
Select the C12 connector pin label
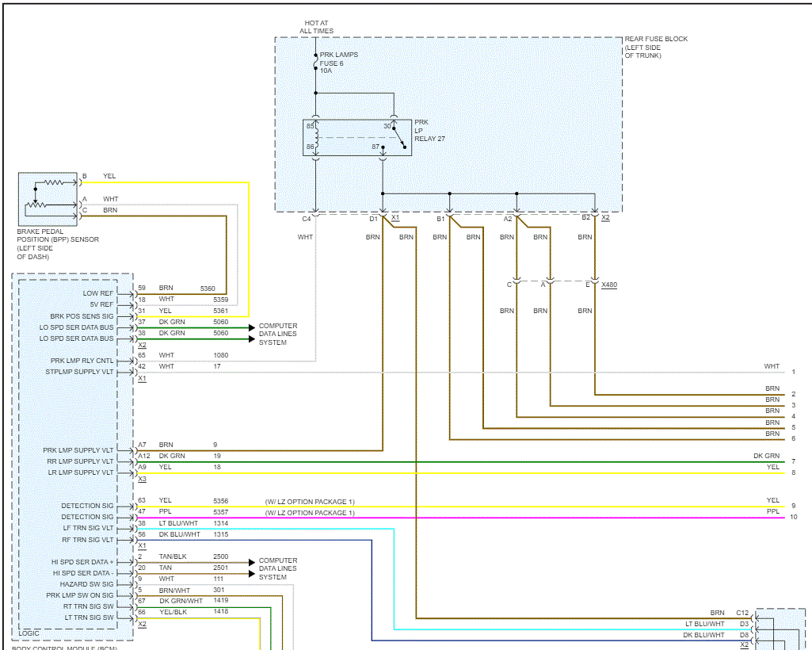click(x=741, y=613)
